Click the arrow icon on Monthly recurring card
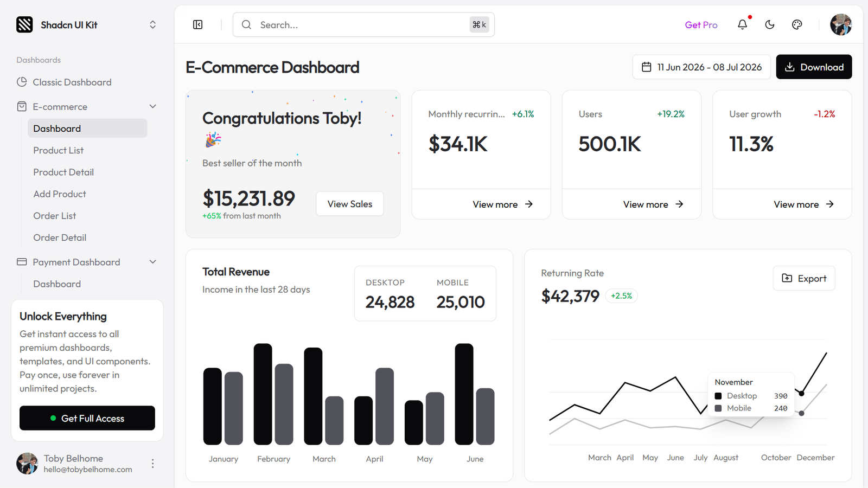This screenshot has height=488, width=868. click(529, 204)
